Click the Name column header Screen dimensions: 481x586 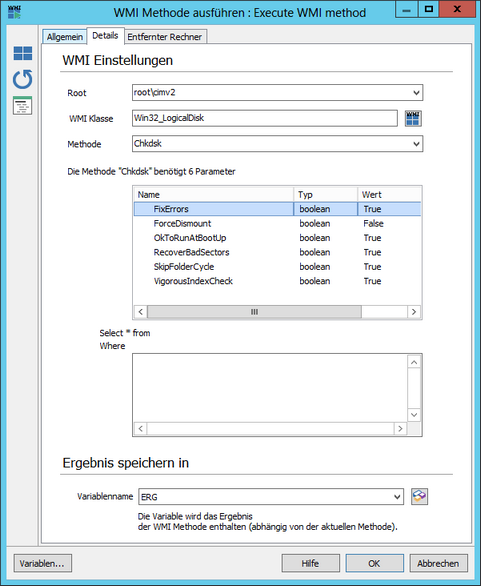click(213, 194)
